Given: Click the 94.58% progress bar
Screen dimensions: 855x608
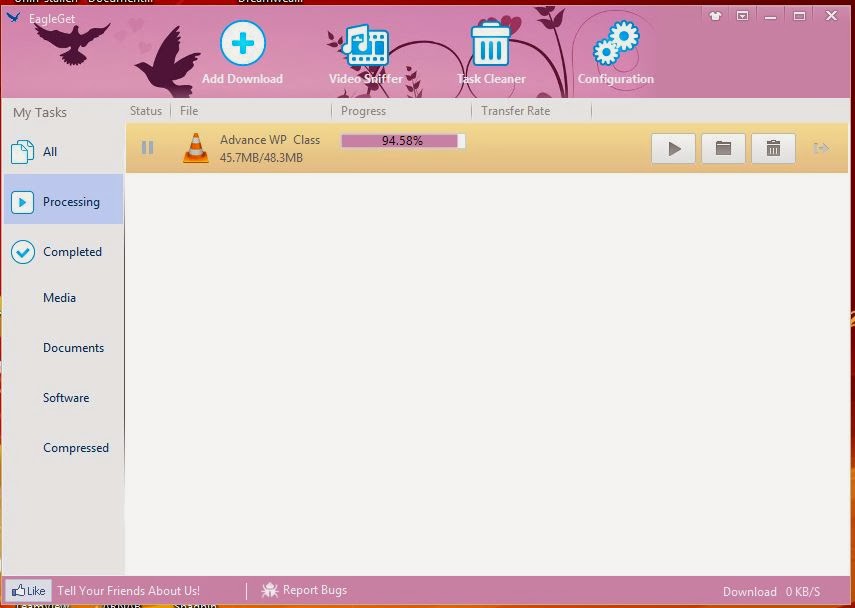Looking at the screenshot, I should tap(402, 141).
